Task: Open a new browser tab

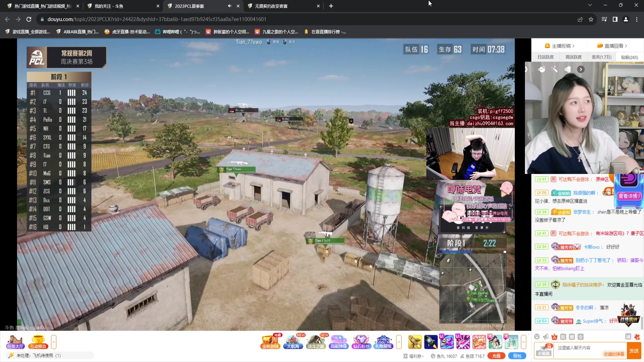Action: 331,6
